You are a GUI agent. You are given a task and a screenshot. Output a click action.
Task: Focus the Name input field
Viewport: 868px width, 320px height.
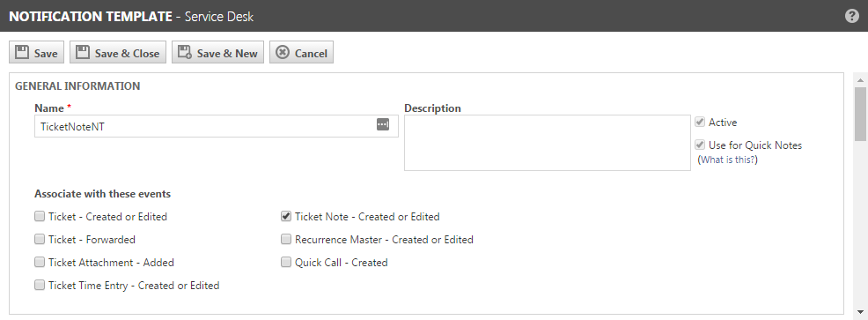217,126
